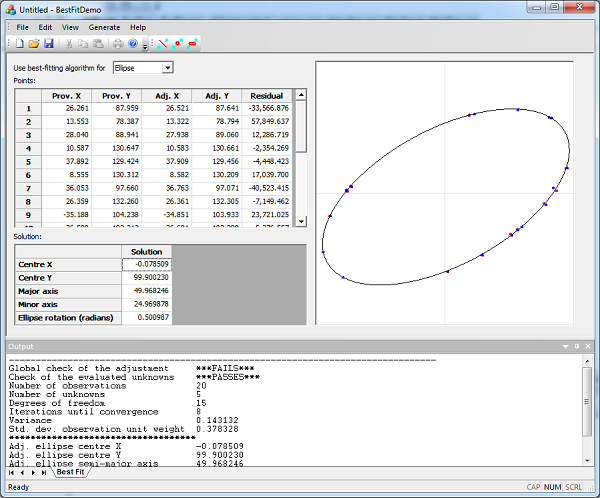
Task: Print using the printer icon
Action: [x=118, y=44]
